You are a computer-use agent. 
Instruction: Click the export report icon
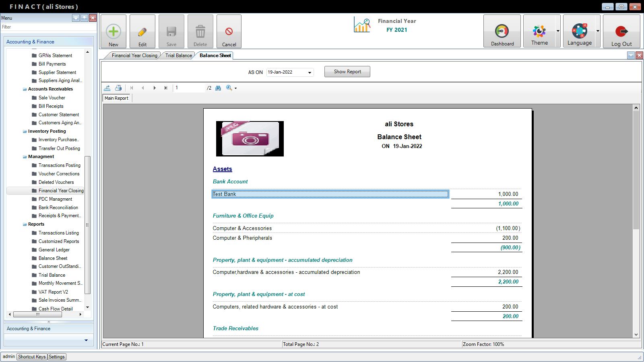(x=107, y=88)
